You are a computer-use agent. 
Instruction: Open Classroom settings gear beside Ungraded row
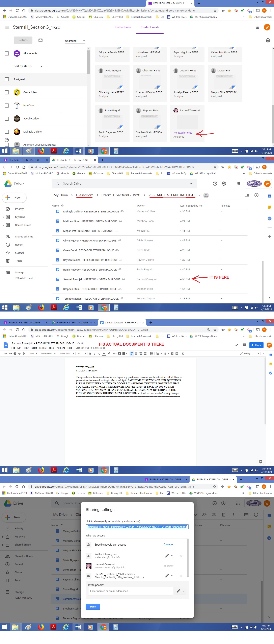point(268,41)
